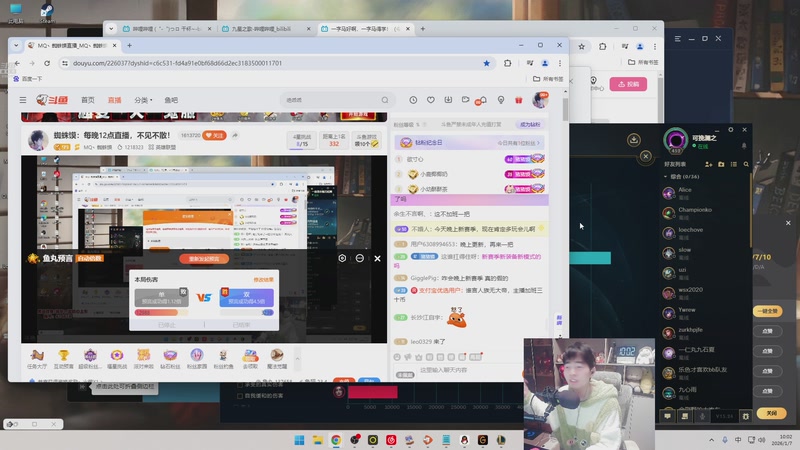Screen dimensions: 800x450
Task: Click the 百度一下 bookmark
Action: tap(28, 79)
